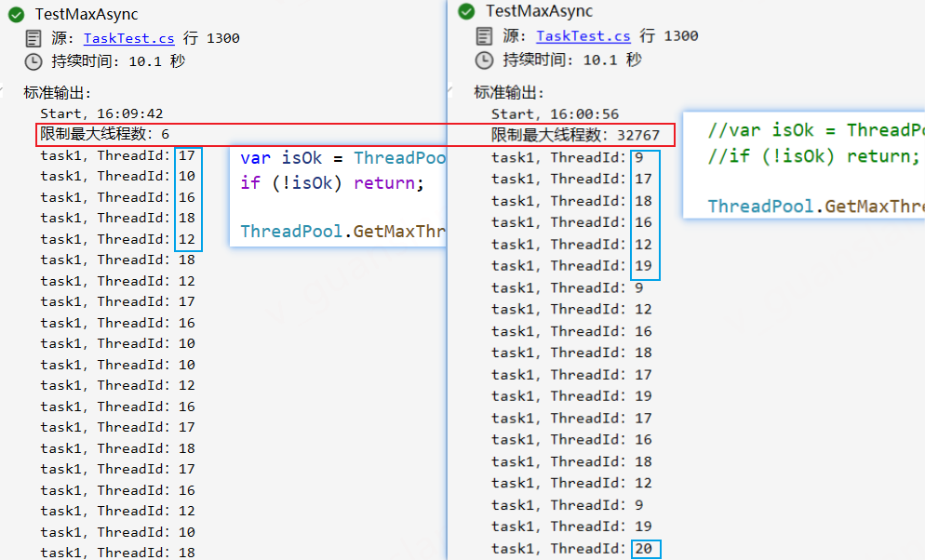Click the '限制最大线程数: 6' output line
The image size is (925, 560).
(x=104, y=134)
